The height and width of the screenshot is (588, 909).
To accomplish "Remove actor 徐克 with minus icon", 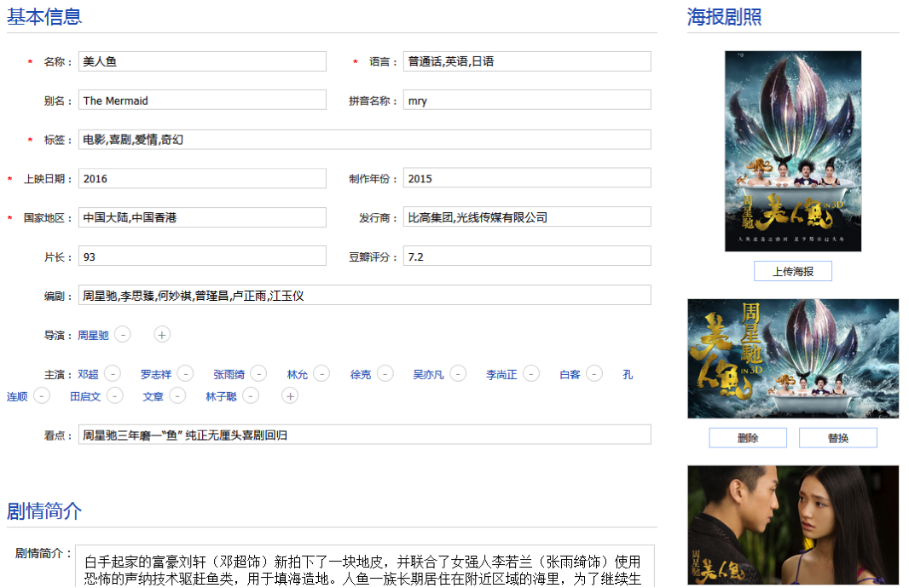I will pos(385,374).
